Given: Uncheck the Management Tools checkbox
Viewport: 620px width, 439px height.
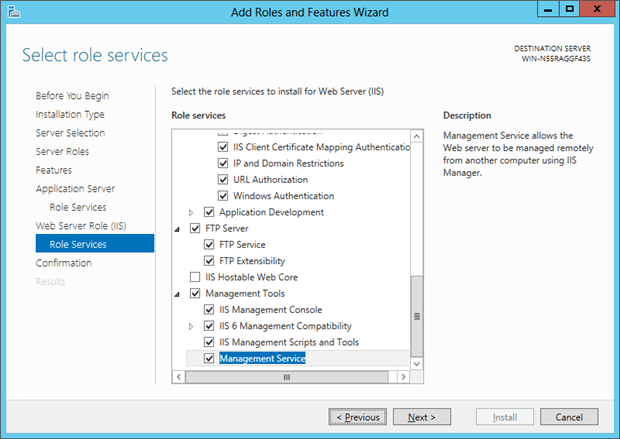Looking at the screenshot, I should coord(195,293).
